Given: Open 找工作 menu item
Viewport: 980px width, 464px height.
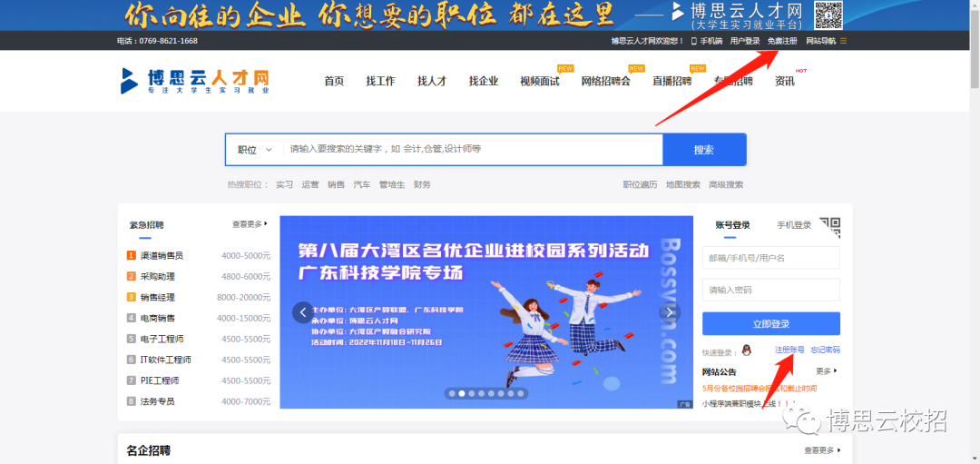Looking at the screenshot, I should click(x=380, y=81).
